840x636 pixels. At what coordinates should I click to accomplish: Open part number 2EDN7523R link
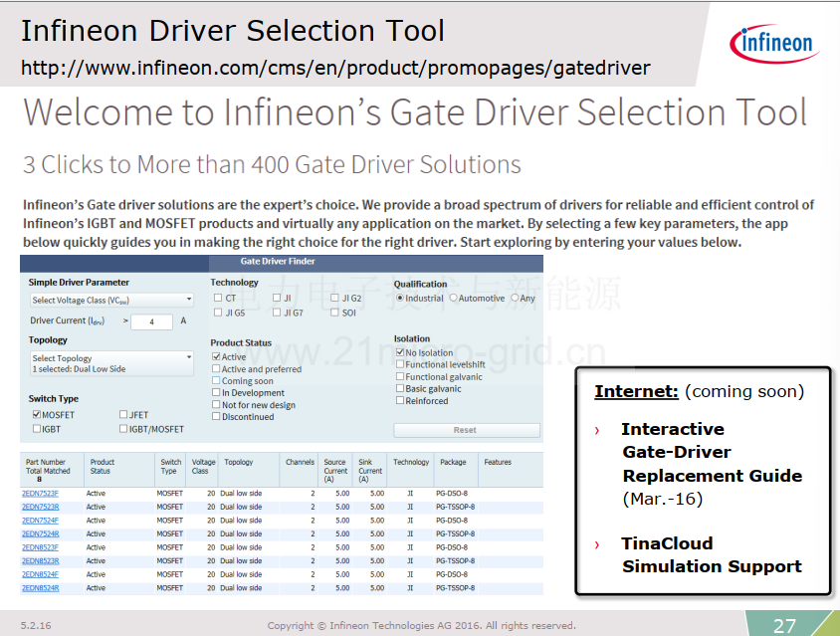click(x=40, y=507)
